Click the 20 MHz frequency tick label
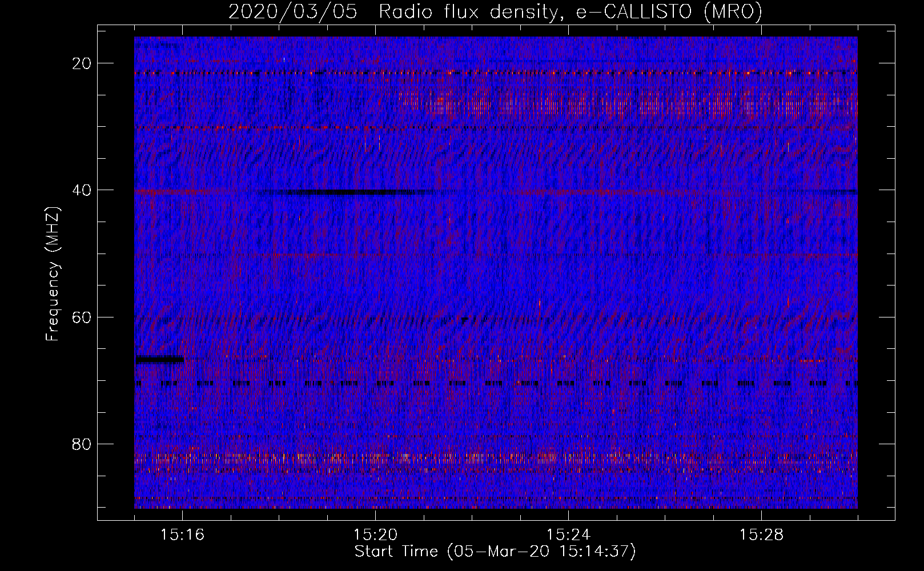 [x=82, y=63]
